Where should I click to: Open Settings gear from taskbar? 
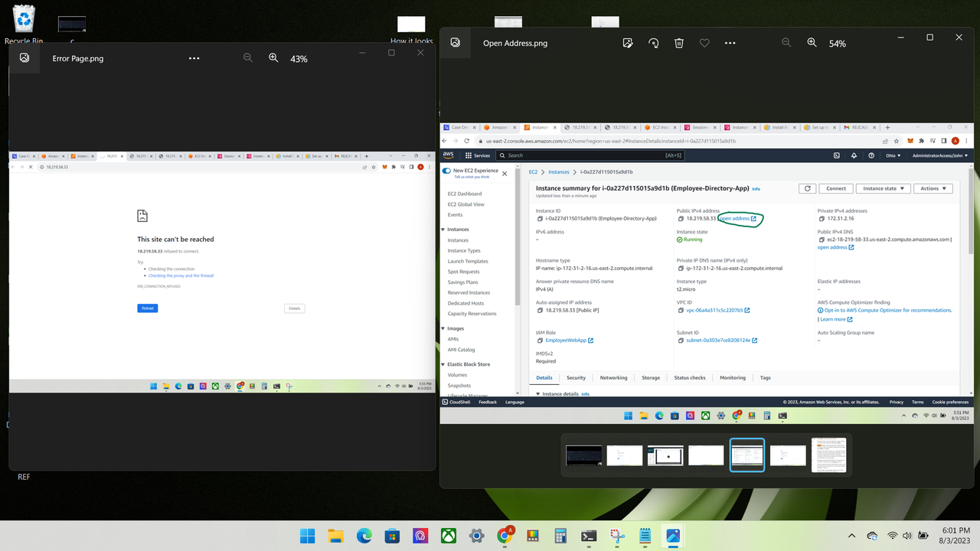point(476,536)
